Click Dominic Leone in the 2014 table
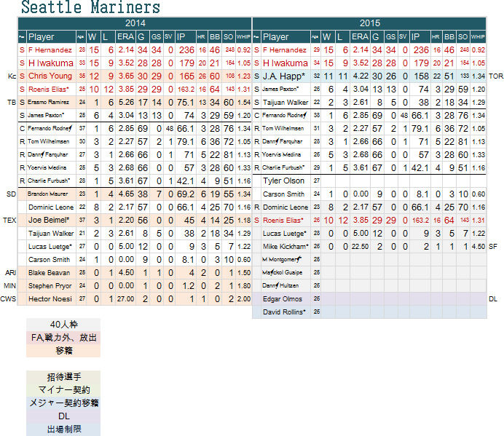Viewport: 504px width, 436px height. coord(51,207)
